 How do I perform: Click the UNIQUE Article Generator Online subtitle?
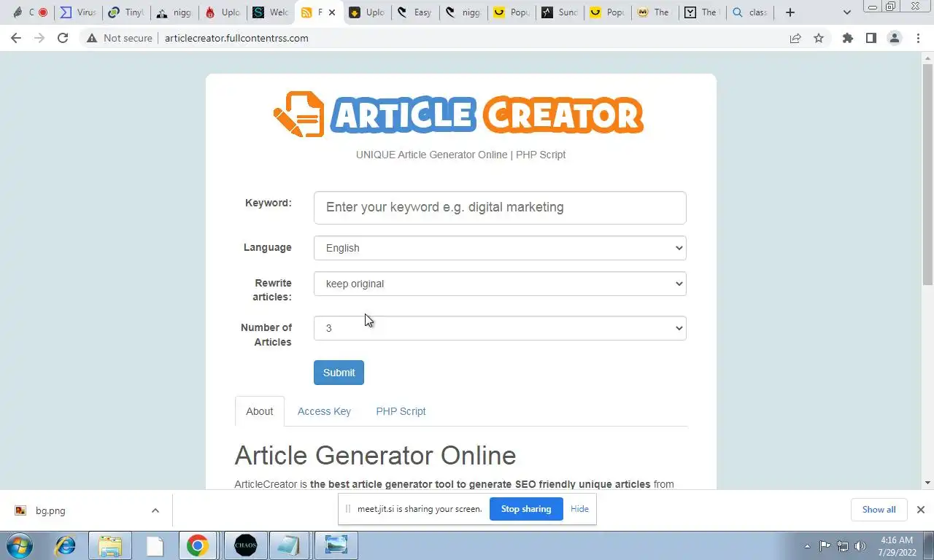460,155
